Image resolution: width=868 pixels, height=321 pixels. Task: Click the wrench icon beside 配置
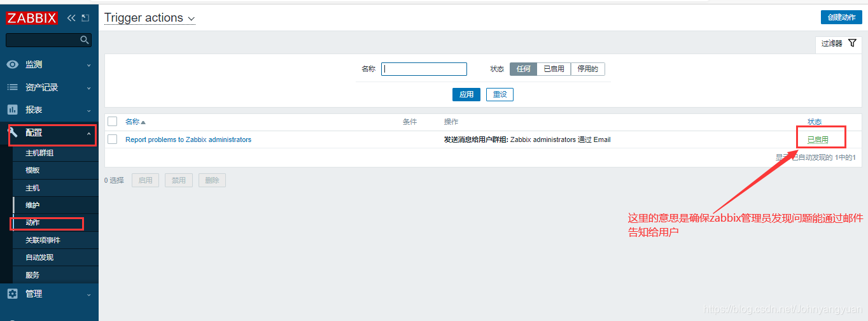(x=13, y=132)
